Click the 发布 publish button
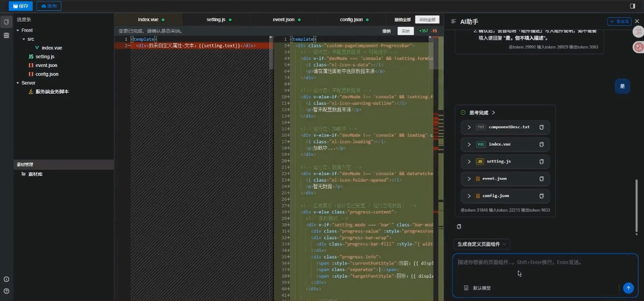Screen dimensions: 644x301 (49, 6)
